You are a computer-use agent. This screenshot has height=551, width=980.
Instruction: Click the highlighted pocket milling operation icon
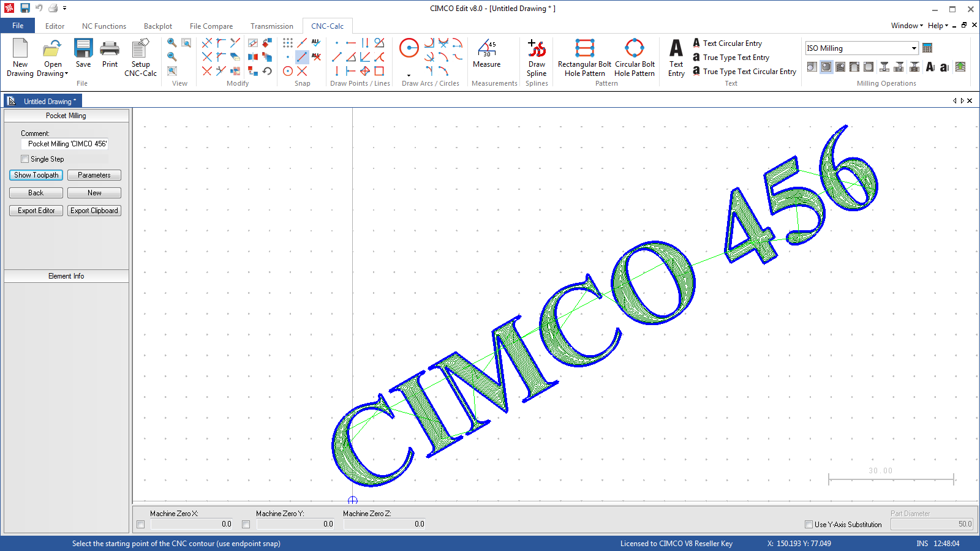pos(826,67)
